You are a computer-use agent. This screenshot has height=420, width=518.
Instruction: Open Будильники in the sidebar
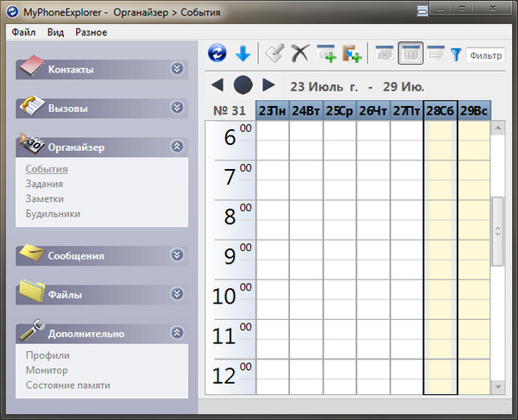[53, 213]
